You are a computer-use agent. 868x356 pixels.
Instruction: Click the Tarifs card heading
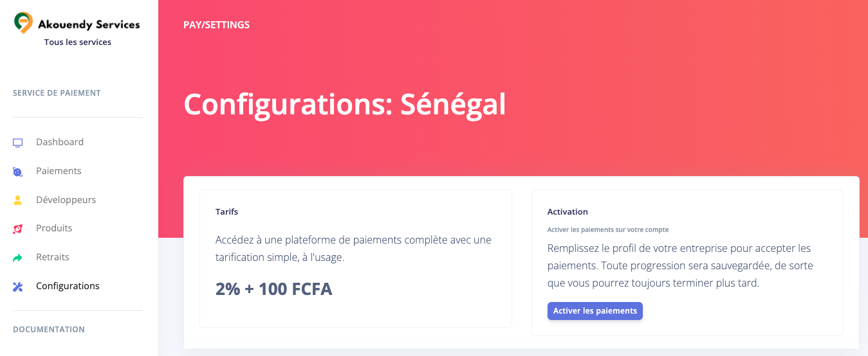[227, 211]
